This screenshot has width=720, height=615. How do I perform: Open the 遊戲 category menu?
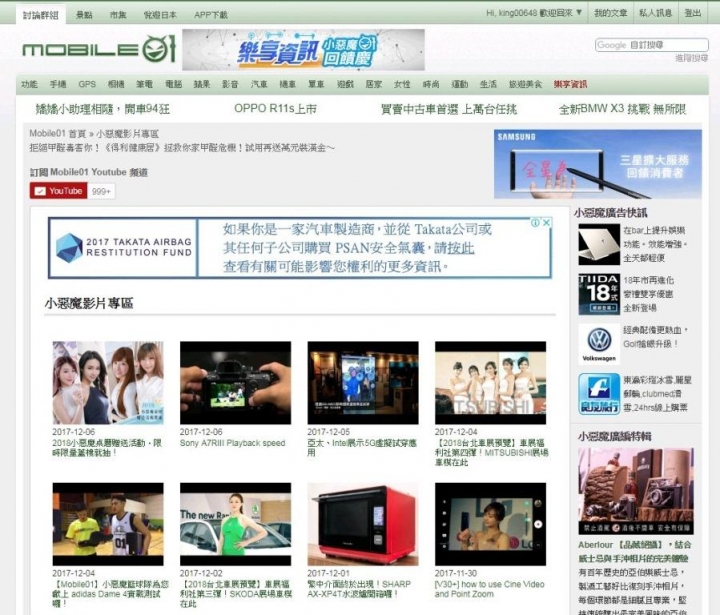(345, 84)
